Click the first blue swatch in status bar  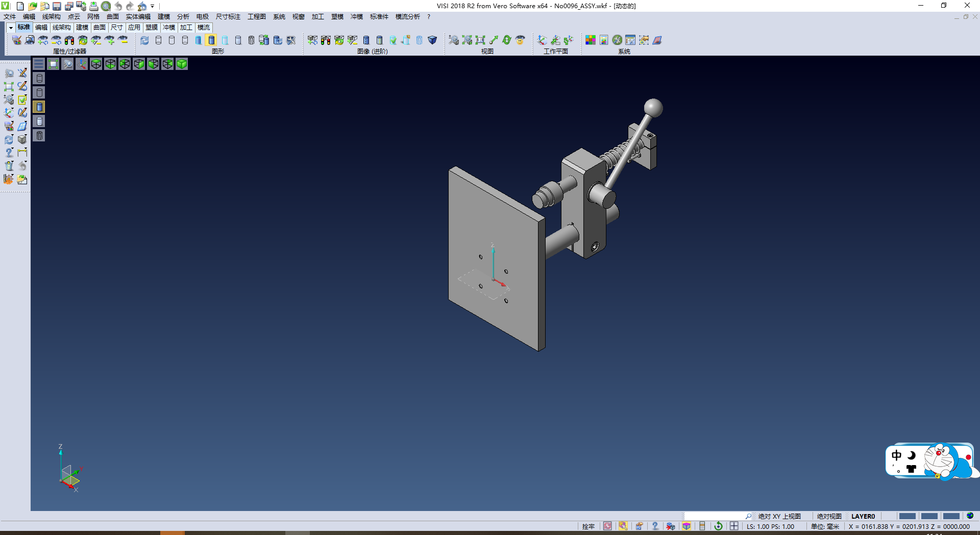pyautogui.click(x=907, y=516)
